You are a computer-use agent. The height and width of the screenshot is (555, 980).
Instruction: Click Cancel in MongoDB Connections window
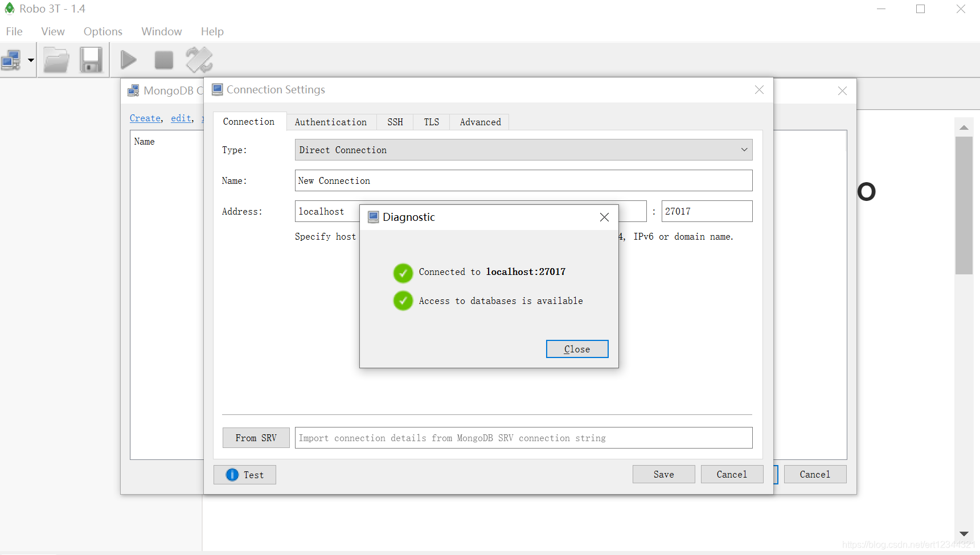[815, 474]
